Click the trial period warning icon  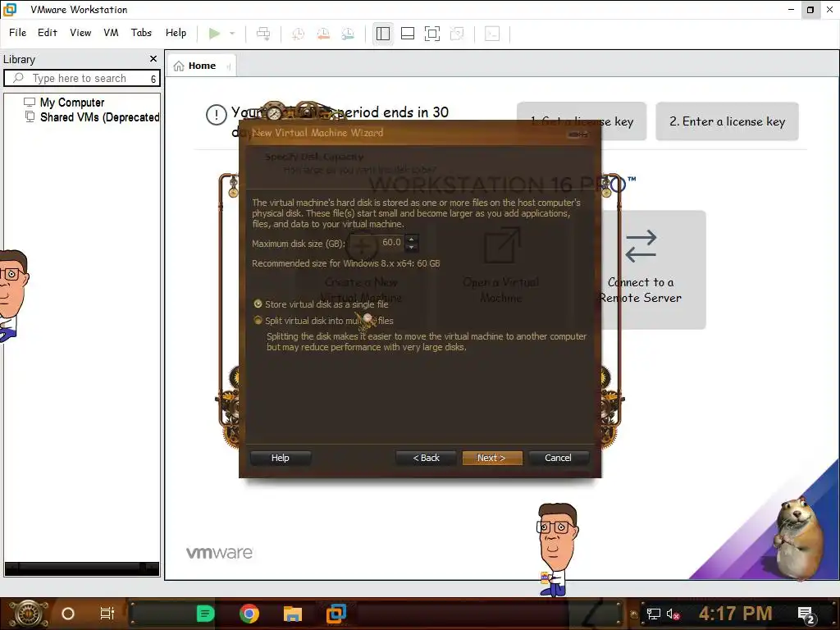point(217,115)
